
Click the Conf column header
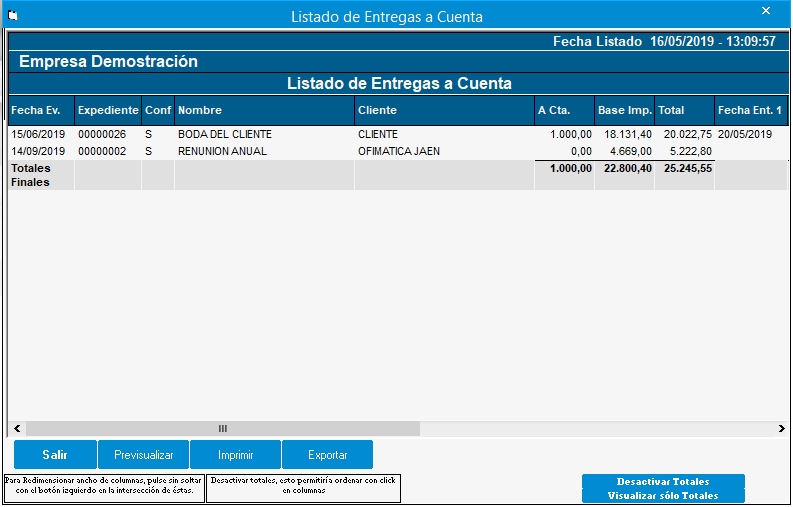pos(158,110)
